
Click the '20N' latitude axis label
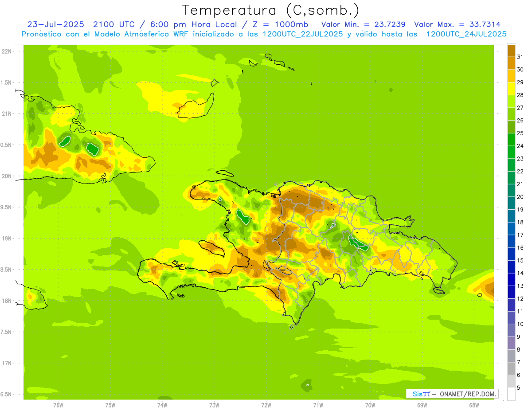[x=7, y=176]
